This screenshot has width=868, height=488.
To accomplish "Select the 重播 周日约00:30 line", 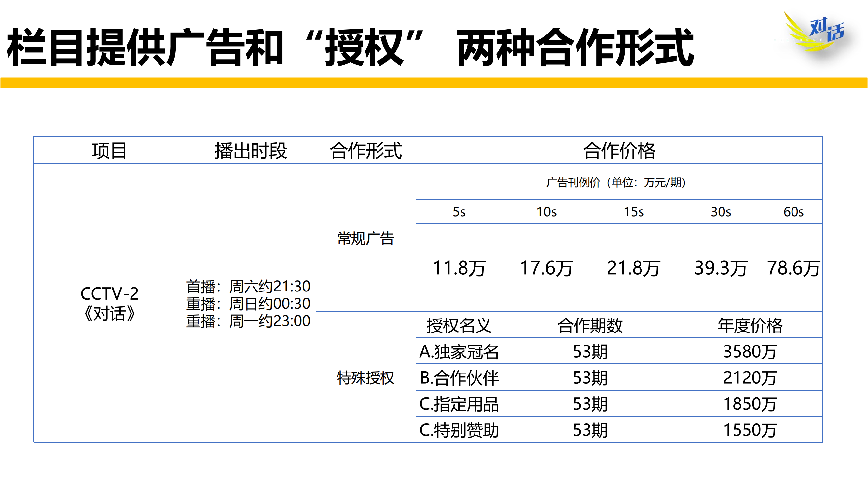I will pos(248,304).
